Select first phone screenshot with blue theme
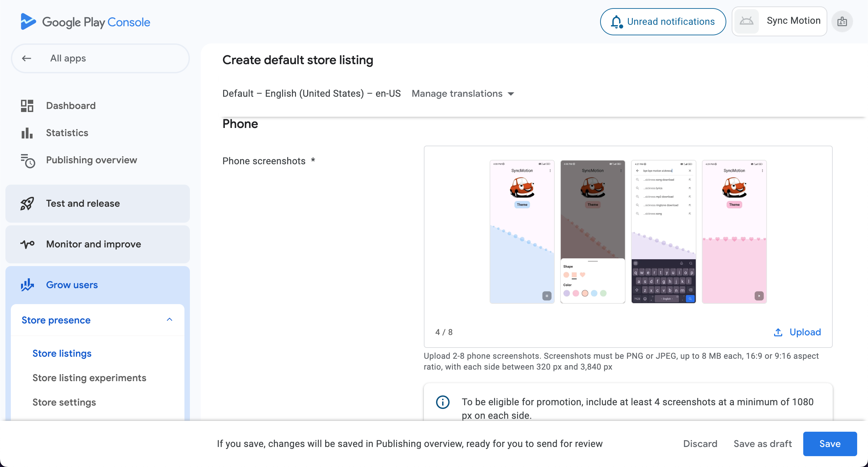 (x=522, y=232)
